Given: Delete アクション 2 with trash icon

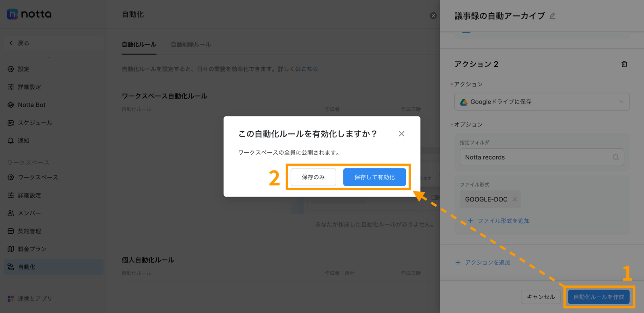Looking at the screenshot, I should (624, 64).
